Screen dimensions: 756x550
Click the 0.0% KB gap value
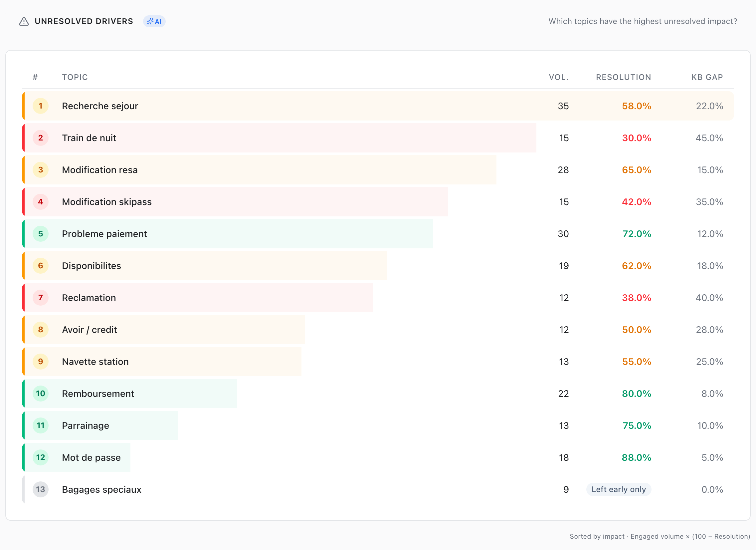click(x=712, y=490)
